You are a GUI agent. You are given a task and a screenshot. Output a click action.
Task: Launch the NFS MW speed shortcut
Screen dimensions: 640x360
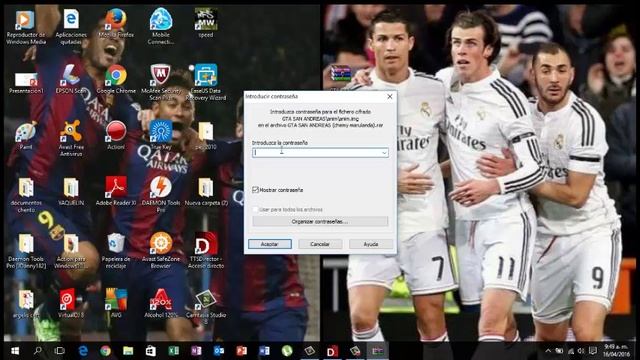coord(206,23)
